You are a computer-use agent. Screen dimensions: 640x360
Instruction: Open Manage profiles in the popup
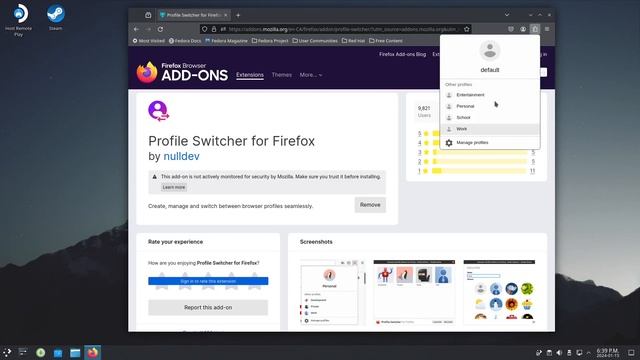pos(490,143)
